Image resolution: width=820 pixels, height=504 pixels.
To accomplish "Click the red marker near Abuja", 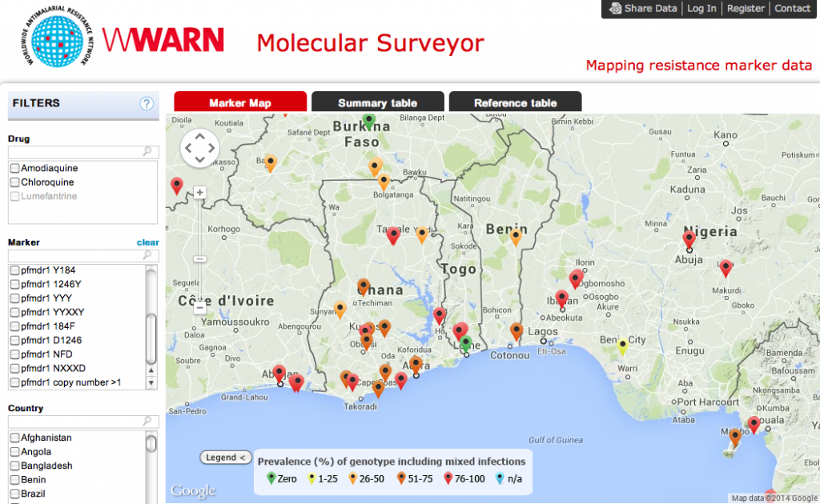I will tap(688, 238).
